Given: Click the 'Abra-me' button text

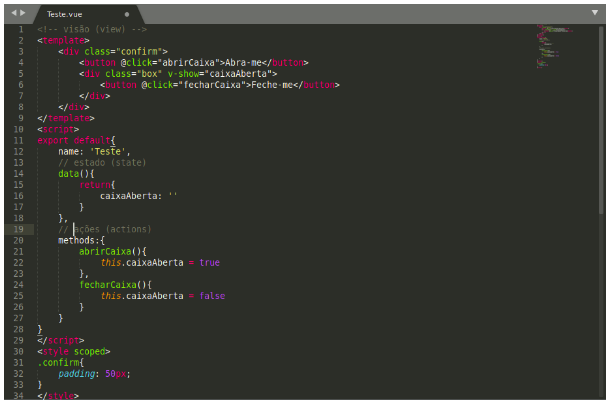Looking at the screenshot, I should (244, 63).
